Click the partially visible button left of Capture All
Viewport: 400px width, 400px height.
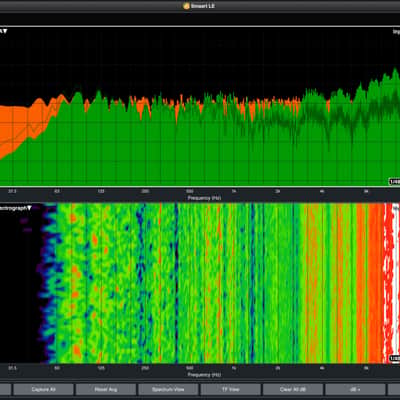[x=6, y=389]
